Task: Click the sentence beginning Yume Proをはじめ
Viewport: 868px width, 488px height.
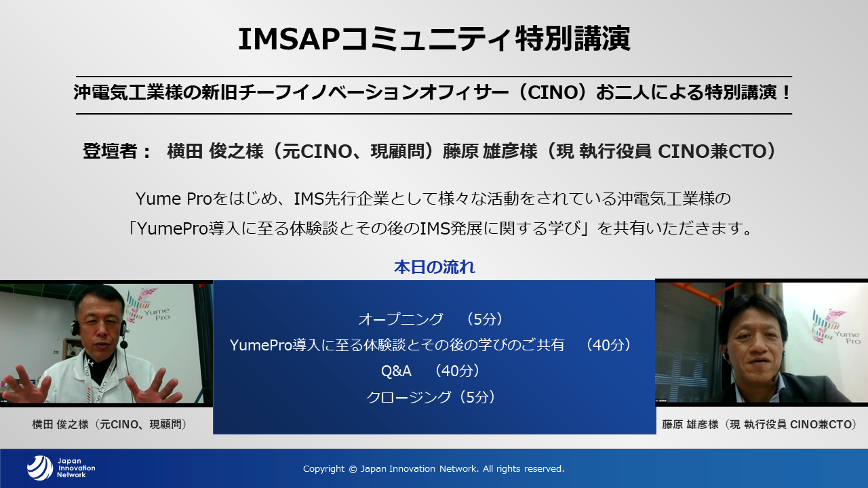Action: pos(434,199)
